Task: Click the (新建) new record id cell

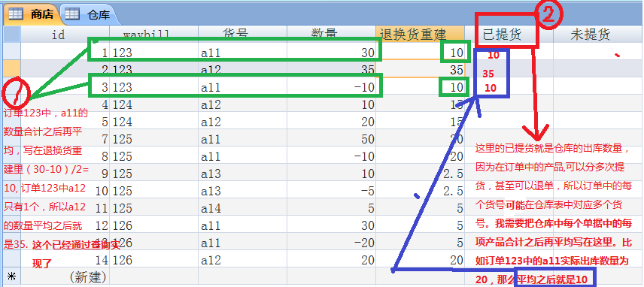Action: click(65, 276)
